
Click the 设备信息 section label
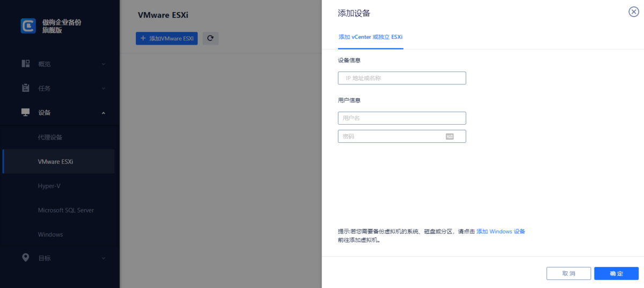[349, 60]
